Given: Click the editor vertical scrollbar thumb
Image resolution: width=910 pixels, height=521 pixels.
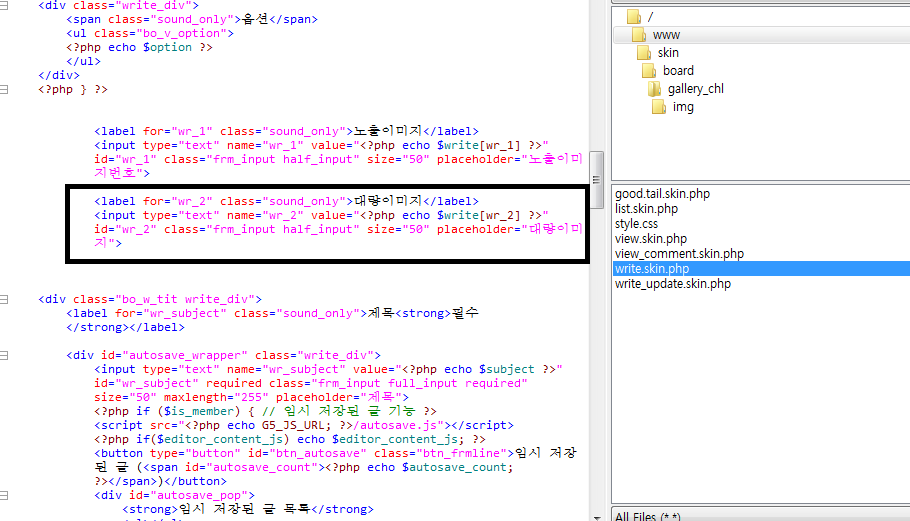Looking at the screenshot, I should coord(597,180).
